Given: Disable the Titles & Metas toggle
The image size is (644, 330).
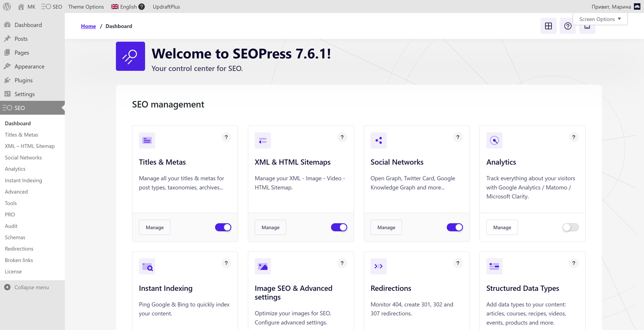Looking at the screenshot, I should 223,227.
